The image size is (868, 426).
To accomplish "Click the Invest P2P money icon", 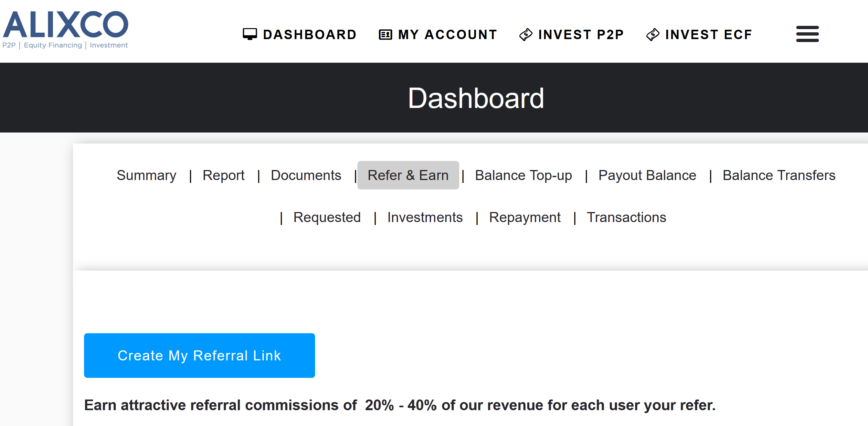I will [526, 34].
